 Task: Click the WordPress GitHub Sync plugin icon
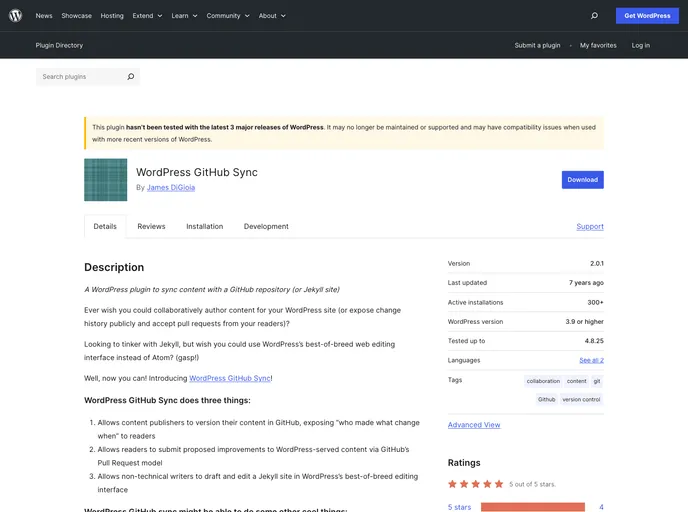pyautogui.click(x=106, y=180)
